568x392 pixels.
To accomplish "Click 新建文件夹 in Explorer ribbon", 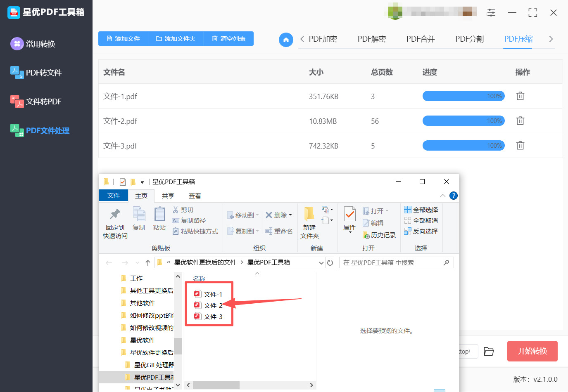I will (x=309, y=223).
